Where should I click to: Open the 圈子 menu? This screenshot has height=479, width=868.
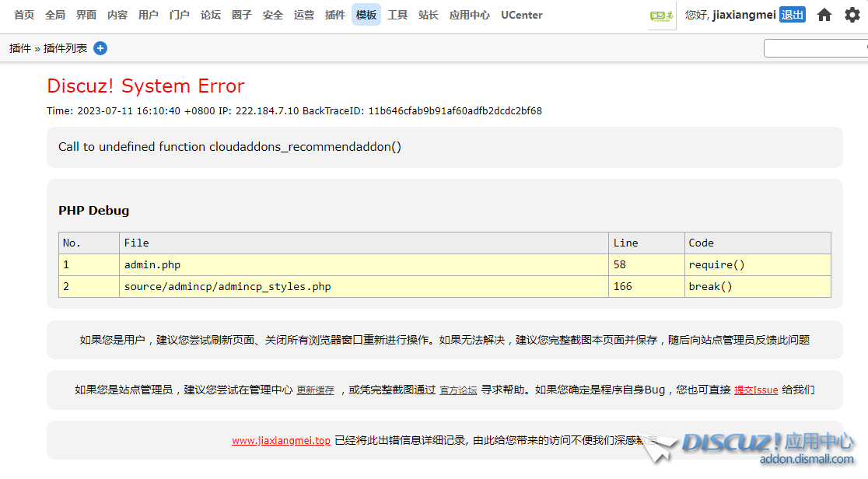tap(241, 15)
